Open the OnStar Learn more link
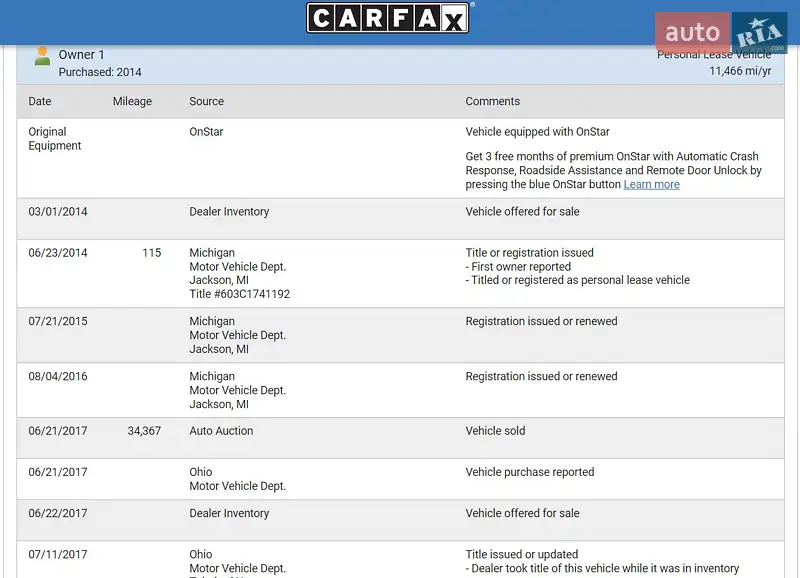This screenshot has height=578, width=800. 651,185
